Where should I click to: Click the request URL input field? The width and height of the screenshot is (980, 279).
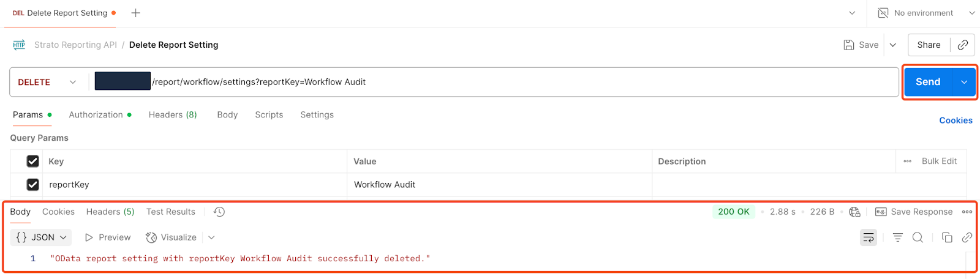(521, 82)
